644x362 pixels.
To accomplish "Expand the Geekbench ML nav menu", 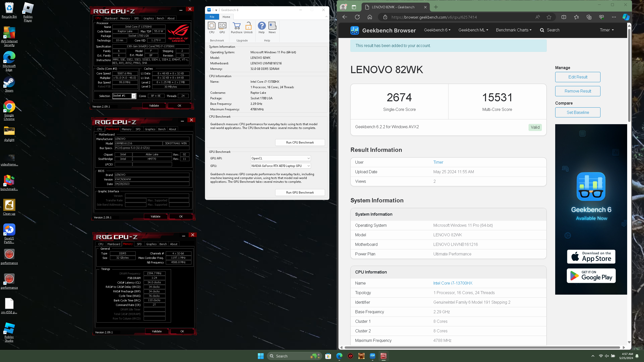I will click(473, 30).
